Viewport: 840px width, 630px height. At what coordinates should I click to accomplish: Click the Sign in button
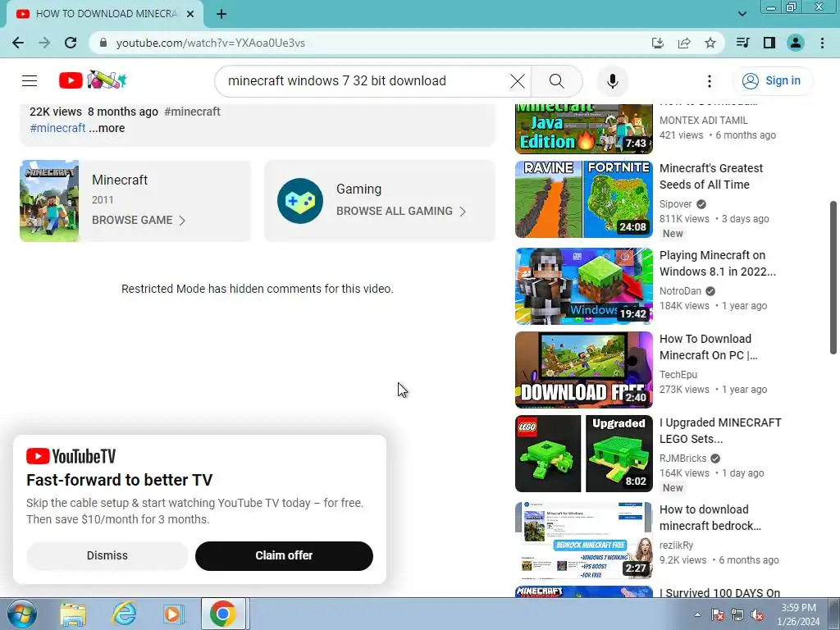tap(772, 81)
